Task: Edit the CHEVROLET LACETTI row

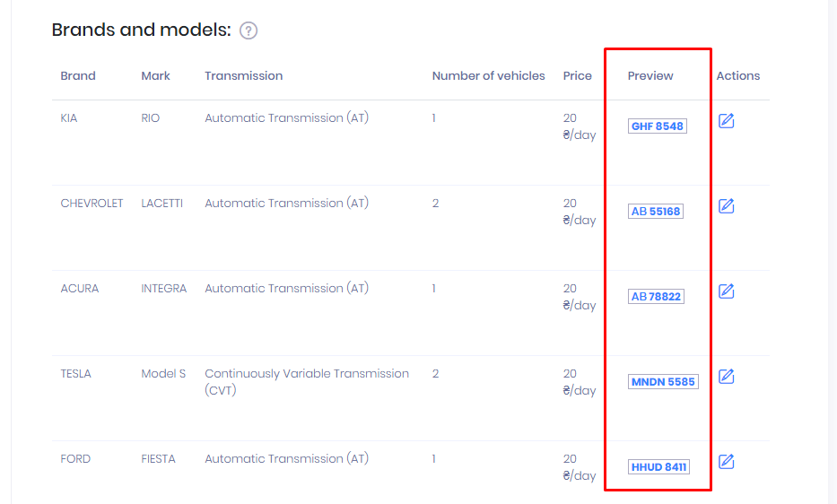Action: (727, 206)
